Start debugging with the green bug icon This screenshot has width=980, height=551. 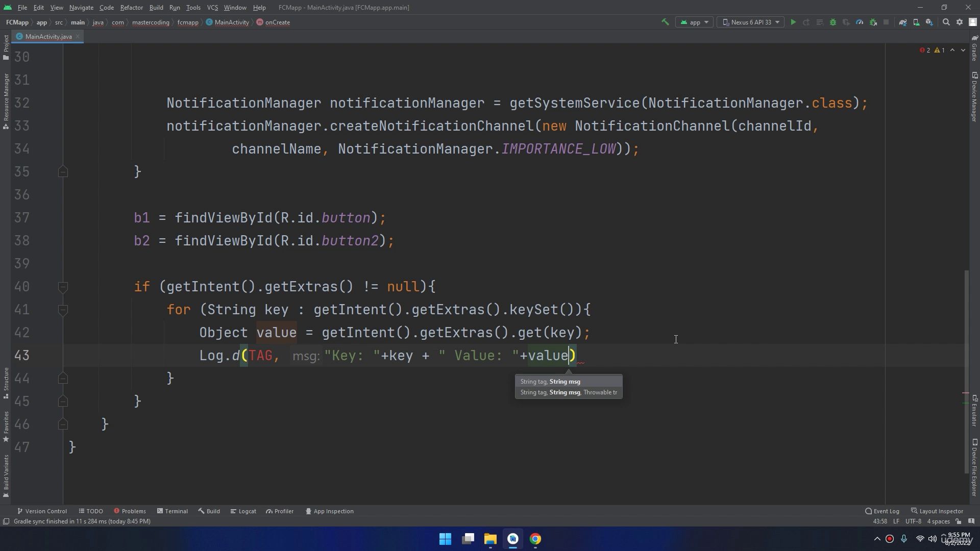click(x=833, y=22)
